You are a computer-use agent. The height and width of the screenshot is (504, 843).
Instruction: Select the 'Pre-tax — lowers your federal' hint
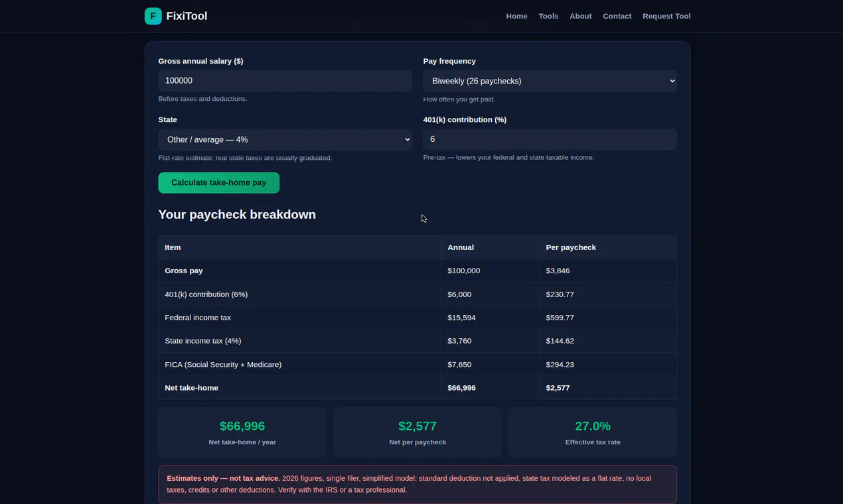click(508, 158)
